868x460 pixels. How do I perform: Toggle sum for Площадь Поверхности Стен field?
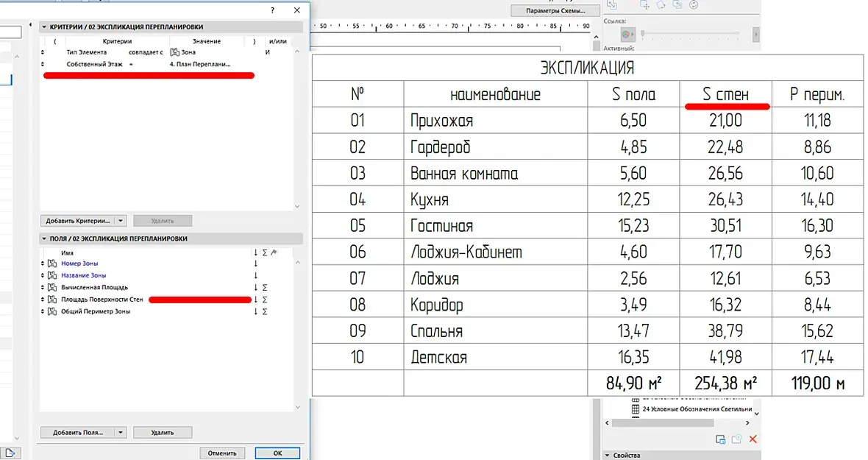point(265,300)
